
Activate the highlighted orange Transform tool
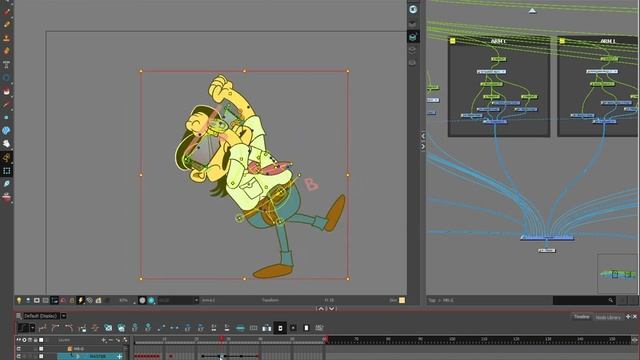[7, 158]
